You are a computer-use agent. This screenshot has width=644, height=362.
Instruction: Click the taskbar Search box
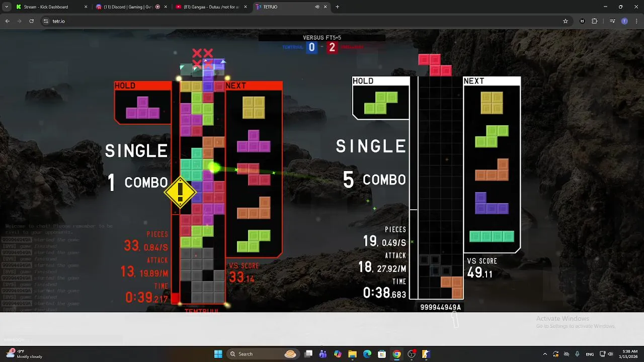coord(263,354)
